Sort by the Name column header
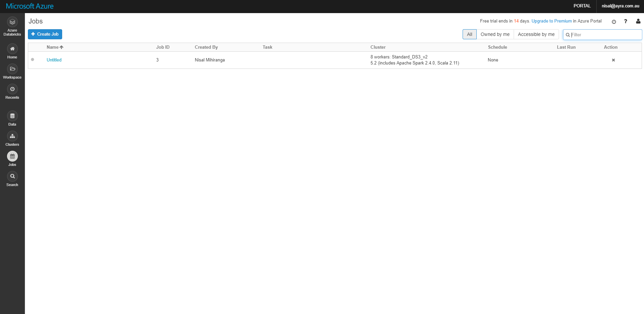The width and height of the screenshot is (644, 314). tap(55, 47)
